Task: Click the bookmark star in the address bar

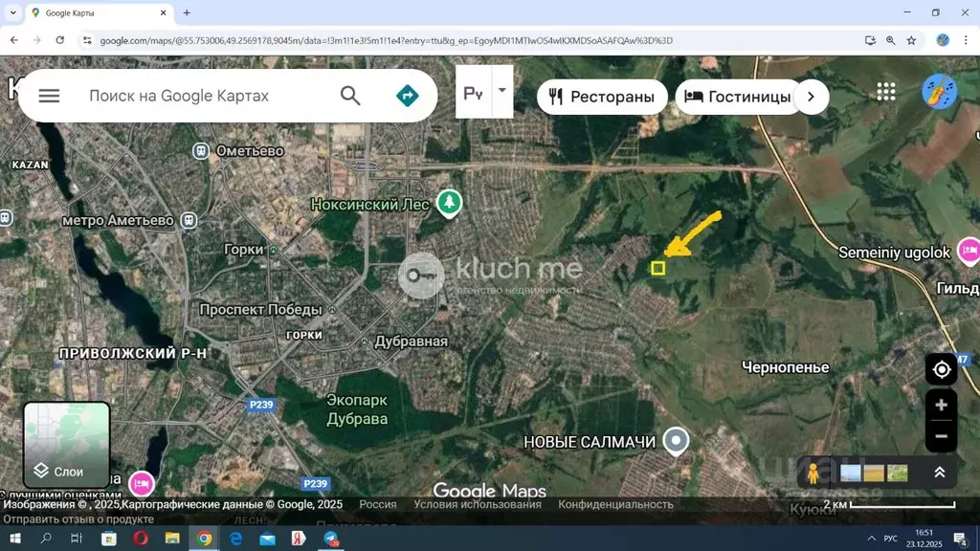Action: click(x=913, y=40)
